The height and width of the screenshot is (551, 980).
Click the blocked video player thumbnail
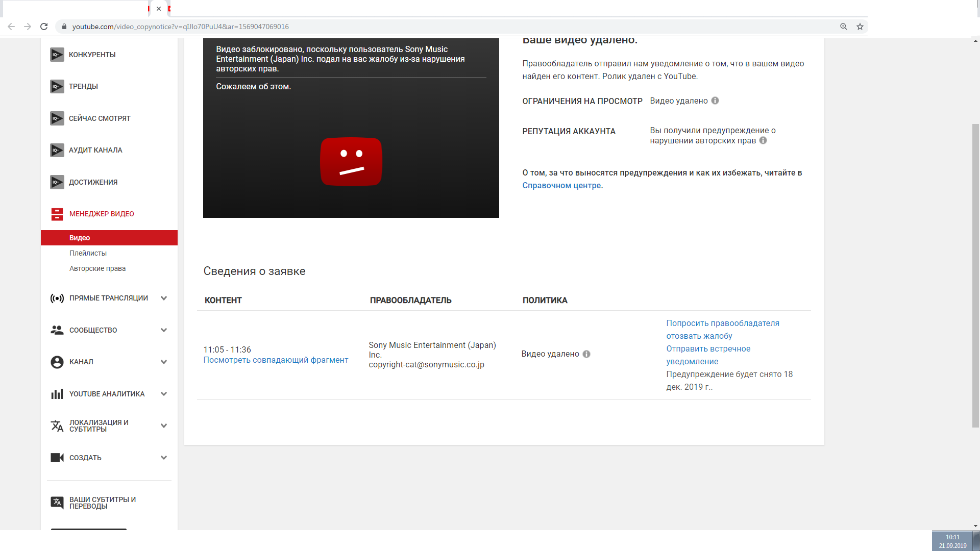(x=351, y=128)
